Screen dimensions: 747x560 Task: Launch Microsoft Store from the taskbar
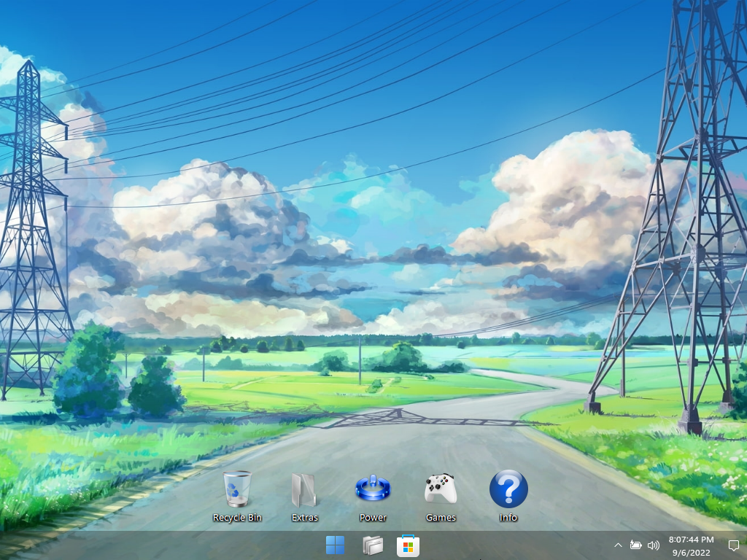[x=408, y=545]
